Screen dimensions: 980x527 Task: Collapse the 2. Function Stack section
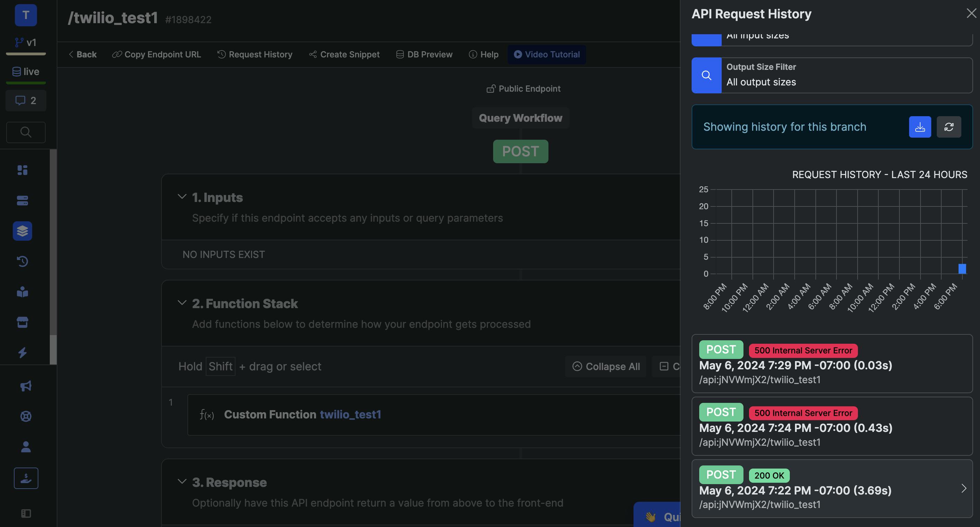[182, 303]
